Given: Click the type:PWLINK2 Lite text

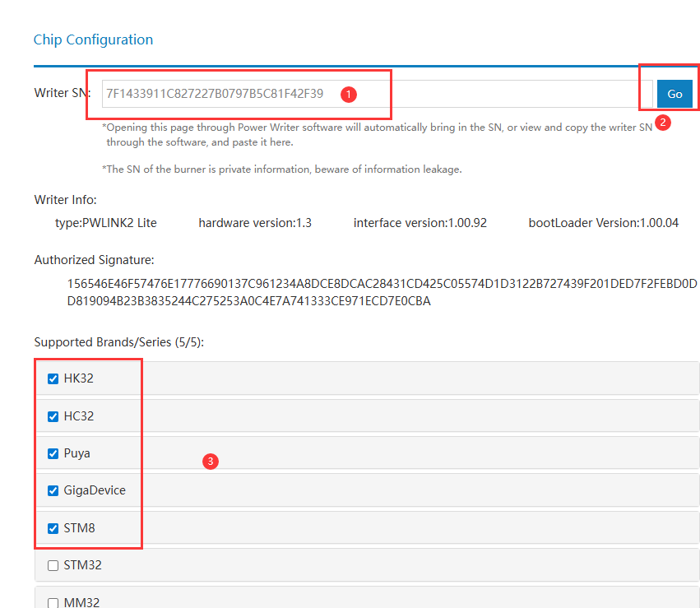Looking at the screenshot, I should (x=105, y=223).
